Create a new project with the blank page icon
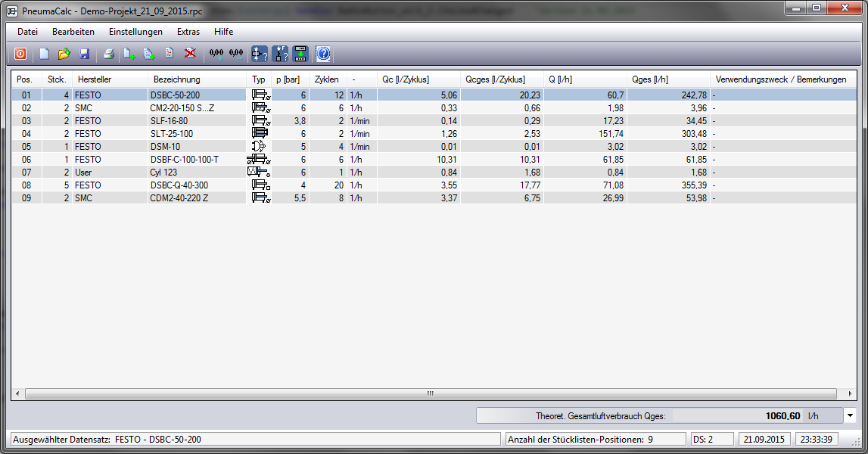The height and width of the screenshot is (454, 868). 45,54
